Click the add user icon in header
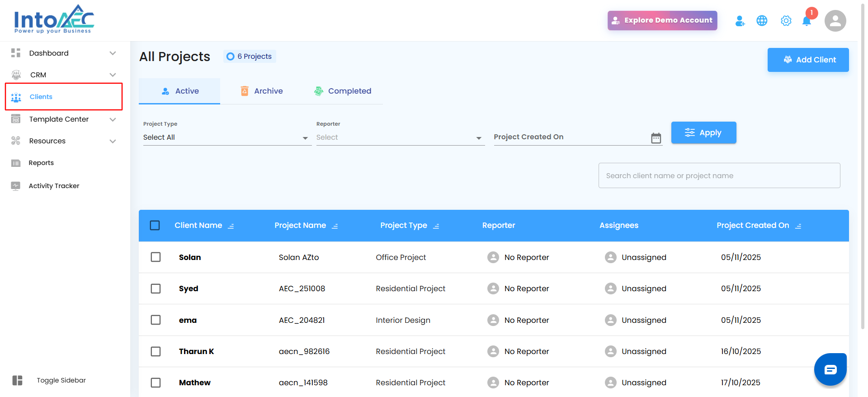This screenshot has width=868, height=397. pyautogui.click(x=740, y=21)
